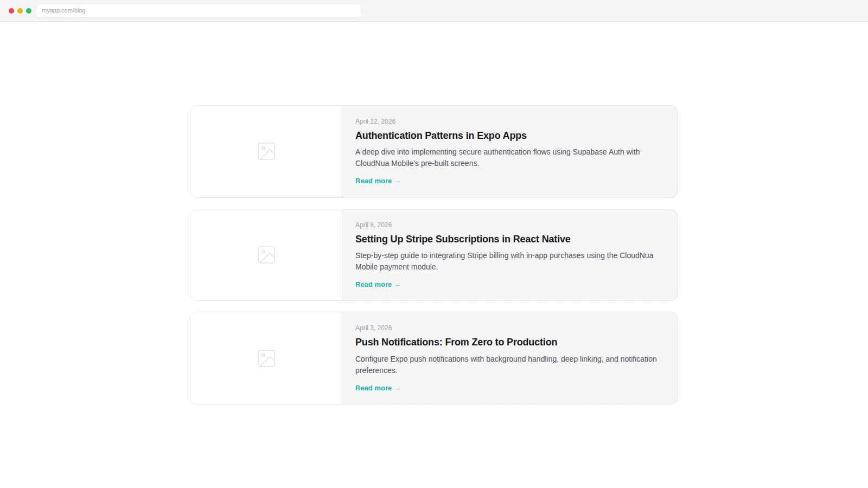Click the red close window dot
This screenshot has width=868, height=488.
[x=11, y=11]
